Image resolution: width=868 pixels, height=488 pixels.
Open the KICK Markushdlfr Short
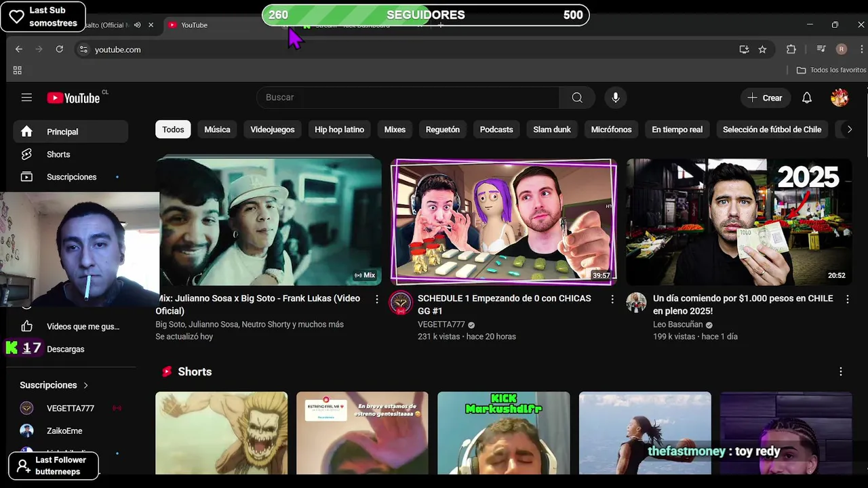pos(504,433)
